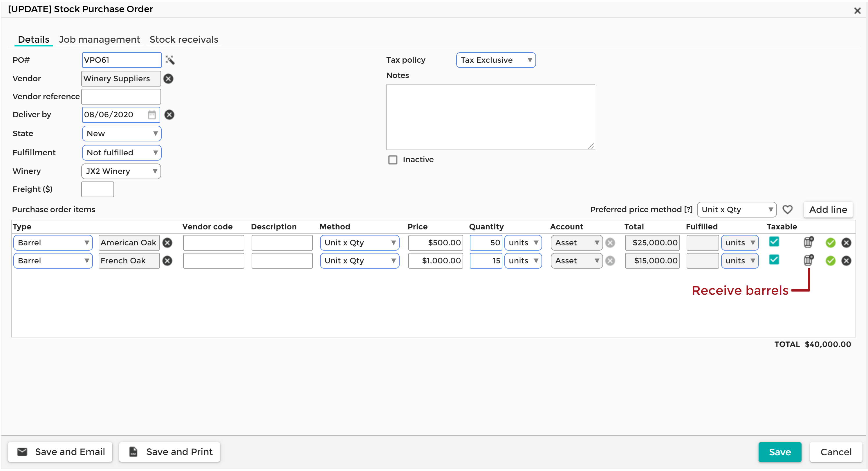Click the Freight ($) input field

pos(98,190)
